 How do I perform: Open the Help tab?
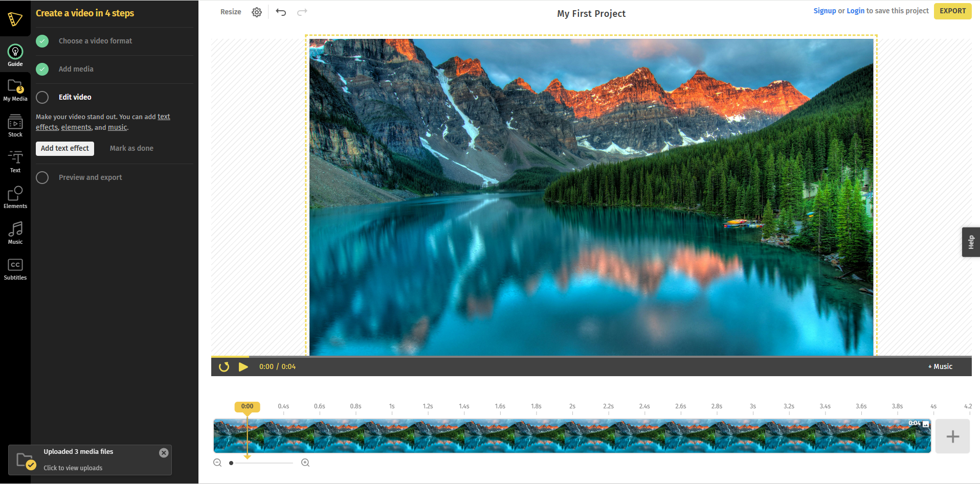[971, 241]
